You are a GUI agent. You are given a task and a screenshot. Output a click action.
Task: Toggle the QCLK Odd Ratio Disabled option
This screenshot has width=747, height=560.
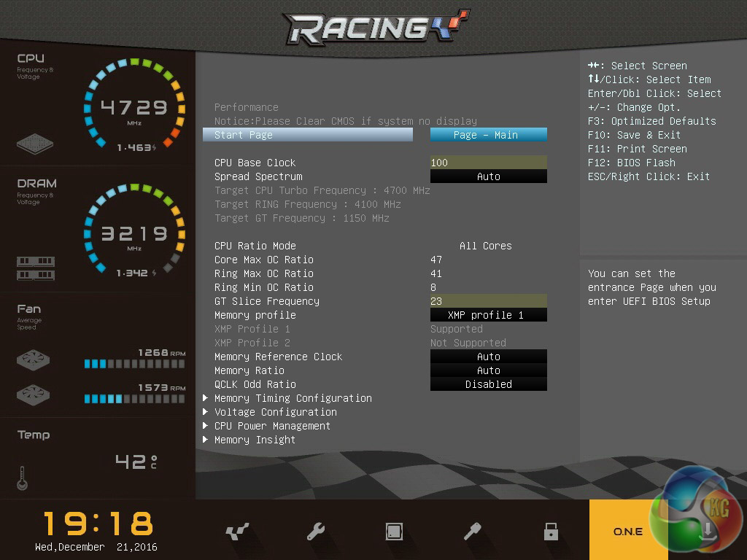tap(488, 384)
